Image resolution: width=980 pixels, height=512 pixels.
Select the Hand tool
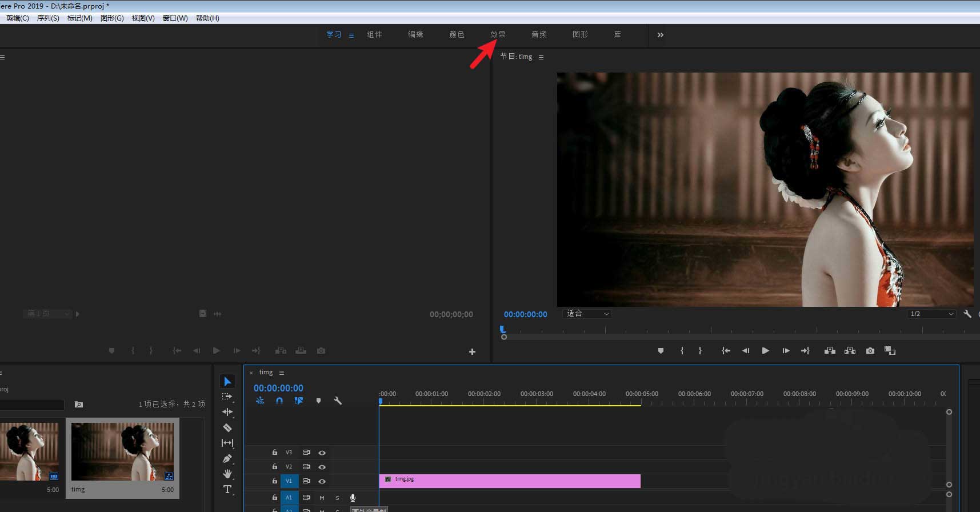(x=227, y=474)
